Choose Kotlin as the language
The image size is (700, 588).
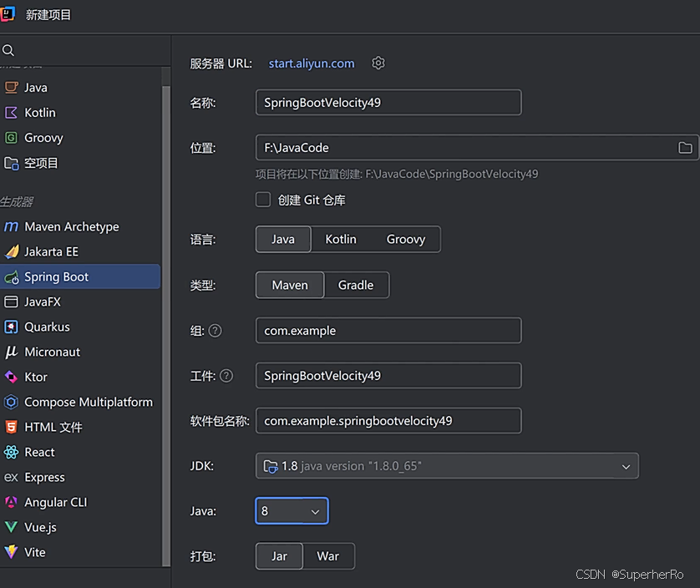pyautogui.click(x=341, y=240)
